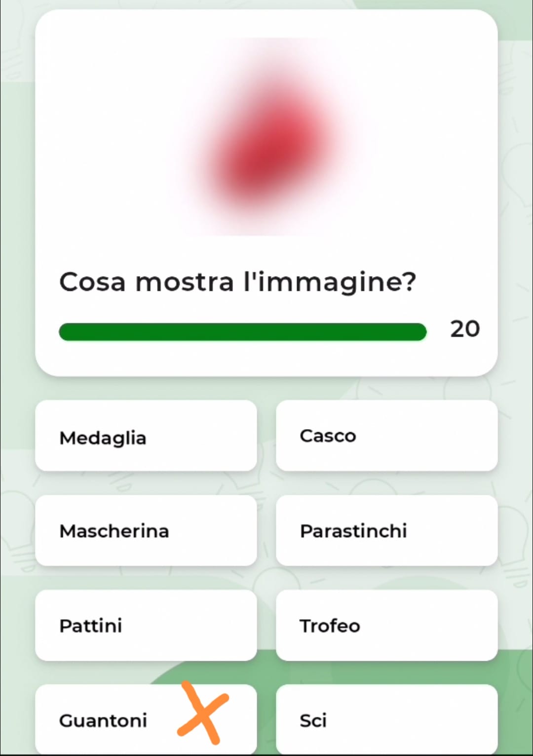Click the timer number 20
The height and width of the screenshot is (756, 533).
pos(464,329)
